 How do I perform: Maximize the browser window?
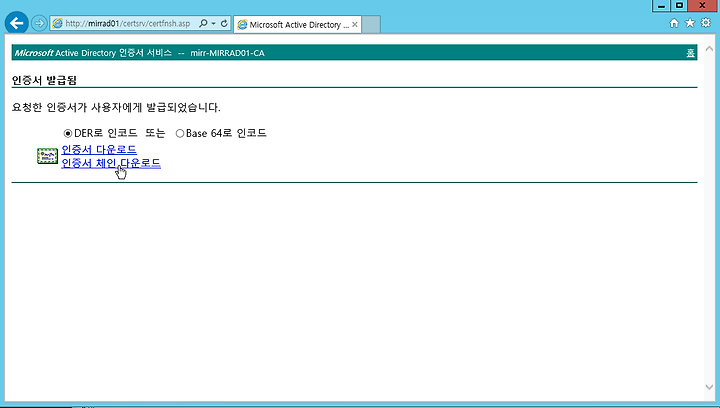679,6
